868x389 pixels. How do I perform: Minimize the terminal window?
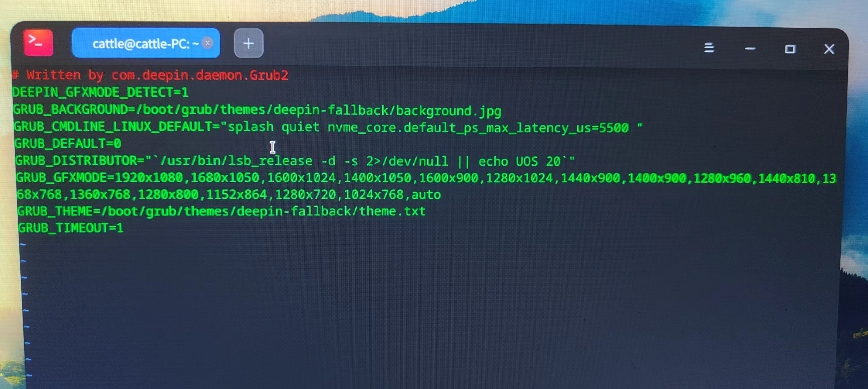click(750, 49)
